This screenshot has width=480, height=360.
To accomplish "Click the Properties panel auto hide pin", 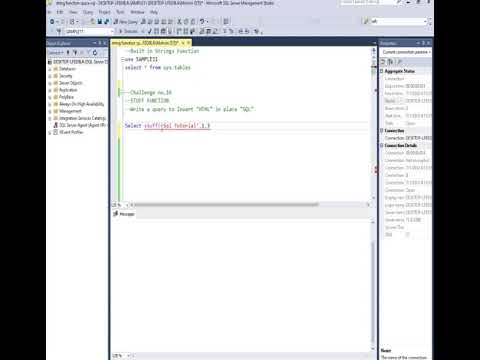I will (424, 43).
